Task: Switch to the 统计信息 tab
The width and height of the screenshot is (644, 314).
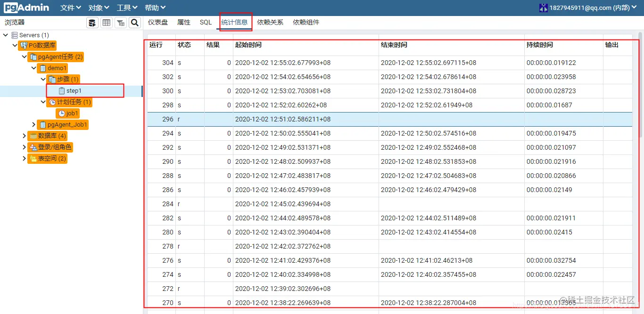Action: tap(234, 22)
